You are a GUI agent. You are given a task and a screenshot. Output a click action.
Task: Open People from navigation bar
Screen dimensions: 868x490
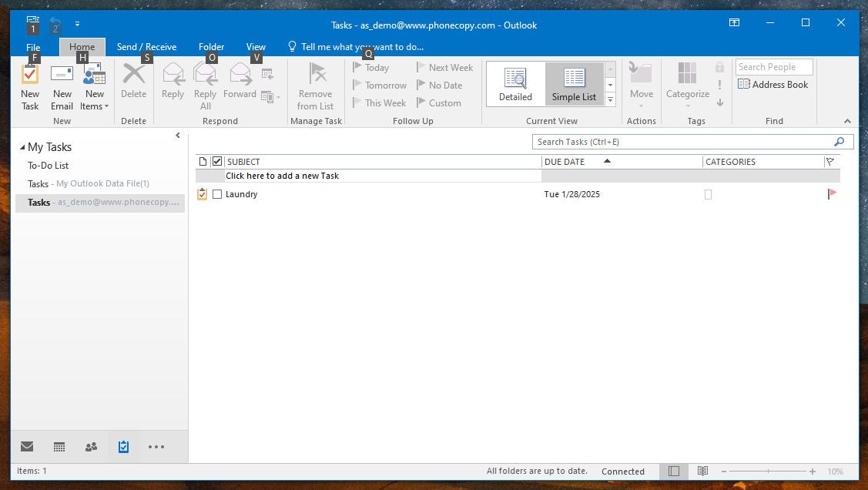pos(92,447)
